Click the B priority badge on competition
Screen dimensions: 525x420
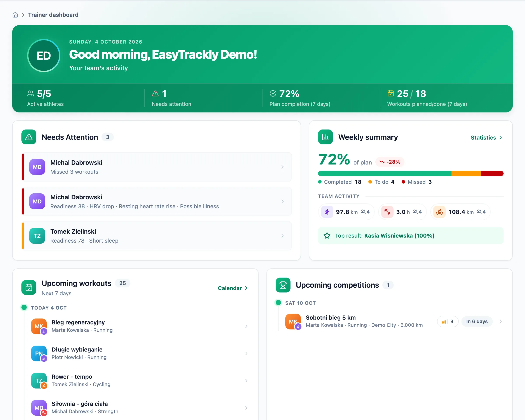[448, 322]
